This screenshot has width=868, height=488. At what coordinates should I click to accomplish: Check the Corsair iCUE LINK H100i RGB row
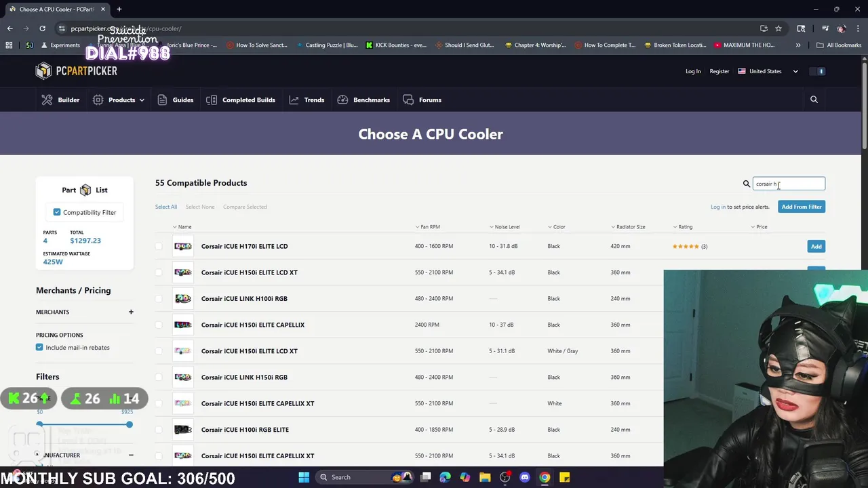click(159, 298)
